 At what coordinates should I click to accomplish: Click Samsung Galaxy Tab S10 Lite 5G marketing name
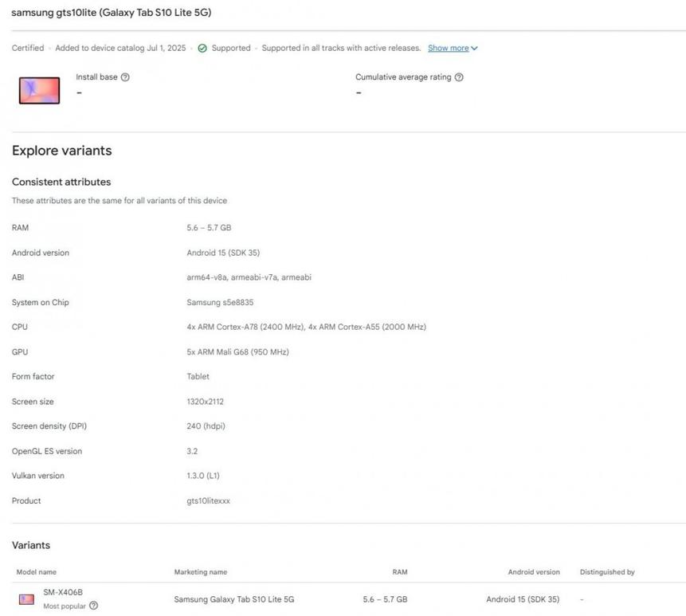click(234, 599)
